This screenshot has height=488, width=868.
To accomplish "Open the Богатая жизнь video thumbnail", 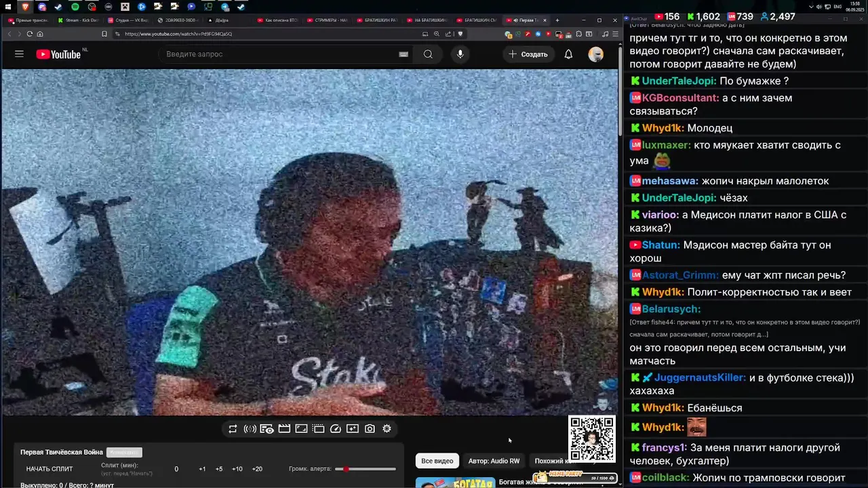I will pos(455,483).
